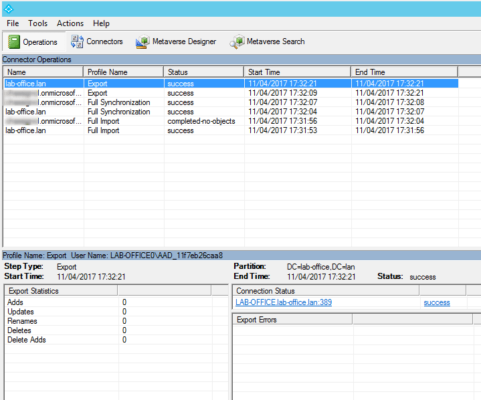Open the Actions menu
The width and height of the screenshot is (481, 400).
pos(70,23)
